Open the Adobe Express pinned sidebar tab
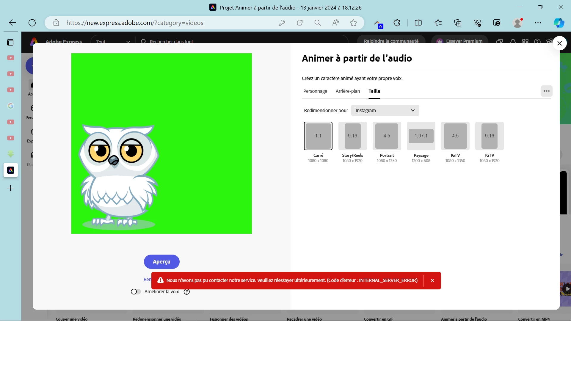 pyautogui.click(x=11, y=170)
